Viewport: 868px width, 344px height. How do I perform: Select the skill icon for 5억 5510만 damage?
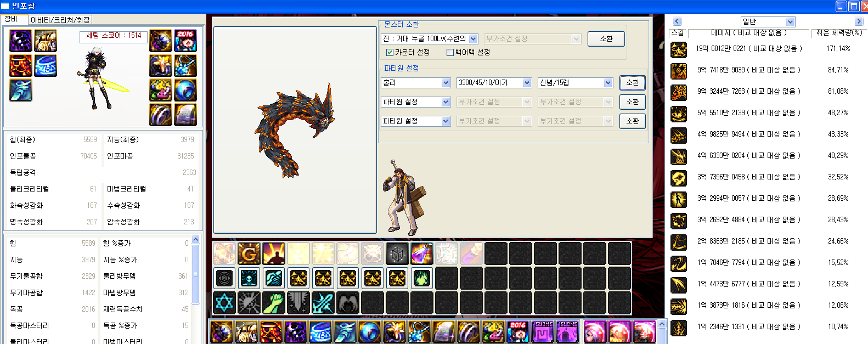click(x=679, y=114)
